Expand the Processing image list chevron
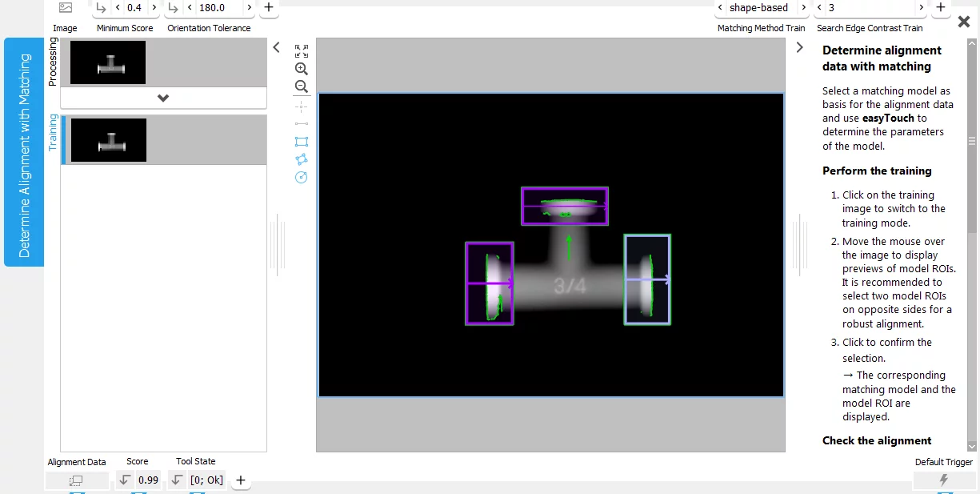 (x=163, y=98)
